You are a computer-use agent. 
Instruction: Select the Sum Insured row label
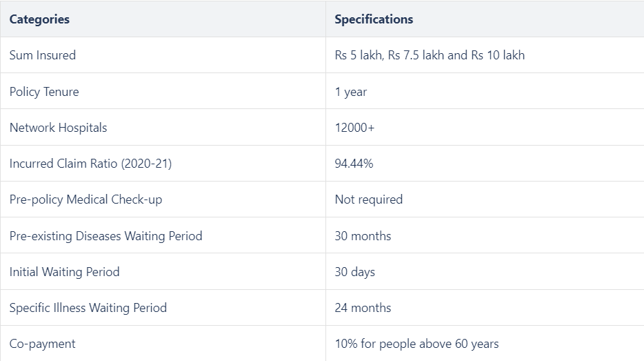tap(43, 55)
